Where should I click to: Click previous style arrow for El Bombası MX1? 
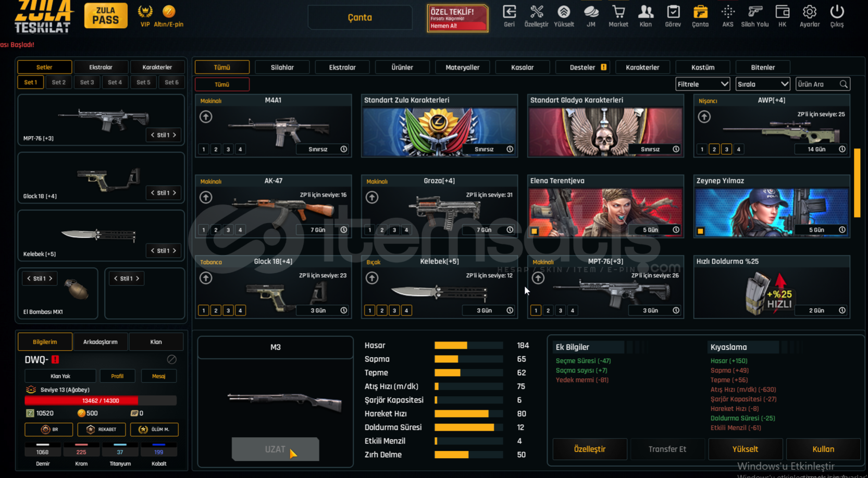pyautogui.click(x=29, y=279)
